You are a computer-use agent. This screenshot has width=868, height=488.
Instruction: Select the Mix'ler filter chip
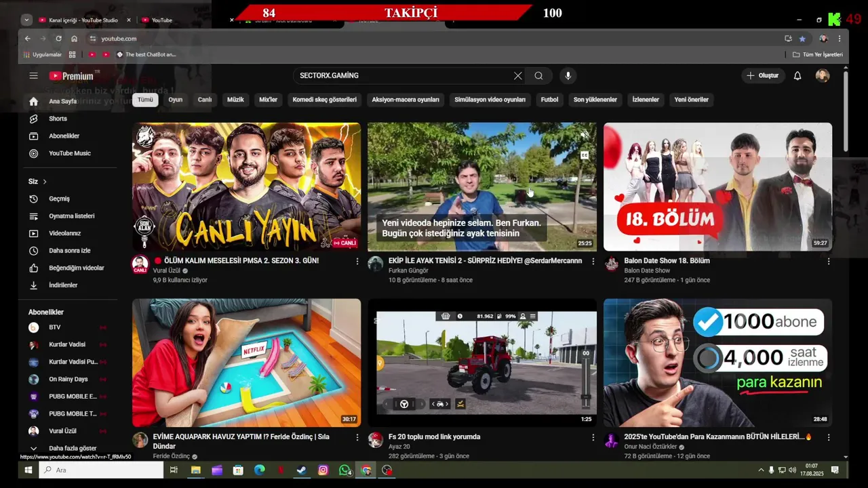(269, 100)
